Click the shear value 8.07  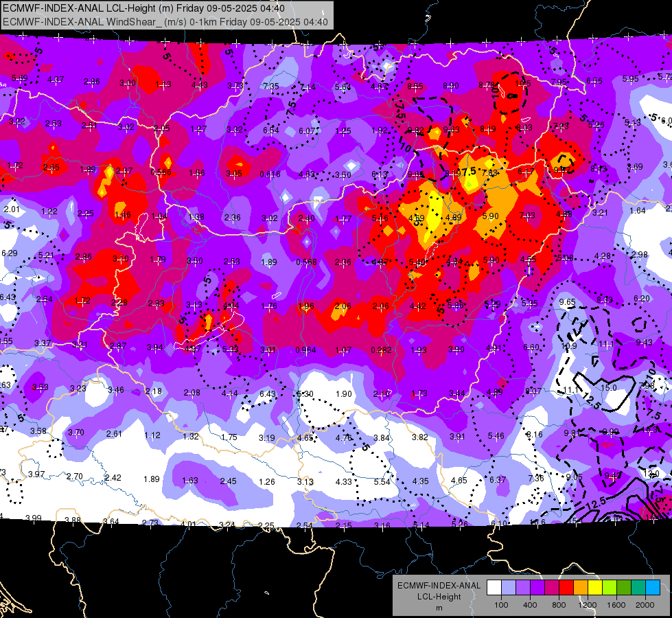pos(533,391)
